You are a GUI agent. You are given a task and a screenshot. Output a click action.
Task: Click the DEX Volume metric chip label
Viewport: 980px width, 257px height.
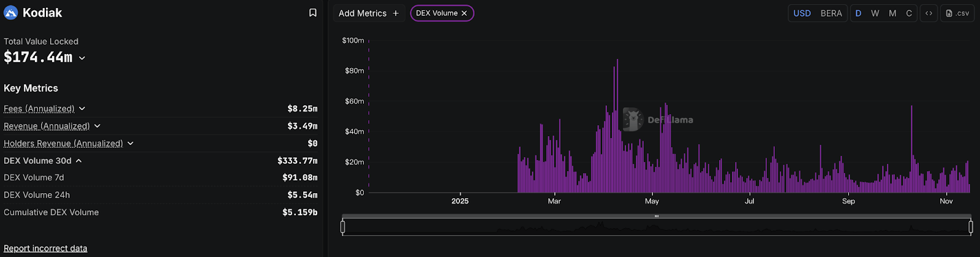[x=437, y=13]
